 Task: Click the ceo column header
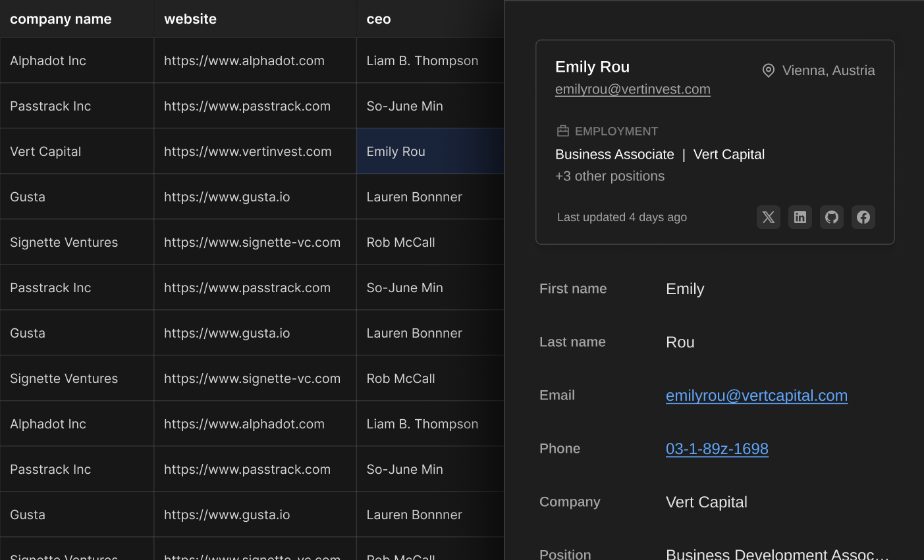379,19
